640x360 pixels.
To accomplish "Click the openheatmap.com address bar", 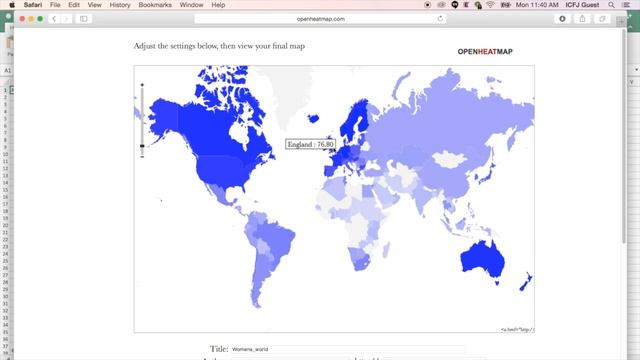I will pyautogui.click(x=320, y=19).
